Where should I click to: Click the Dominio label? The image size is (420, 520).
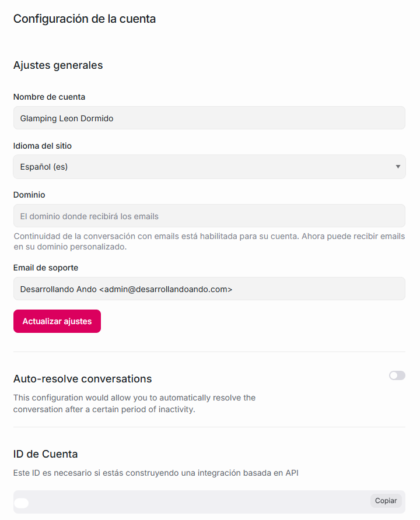tap(29, 195)
